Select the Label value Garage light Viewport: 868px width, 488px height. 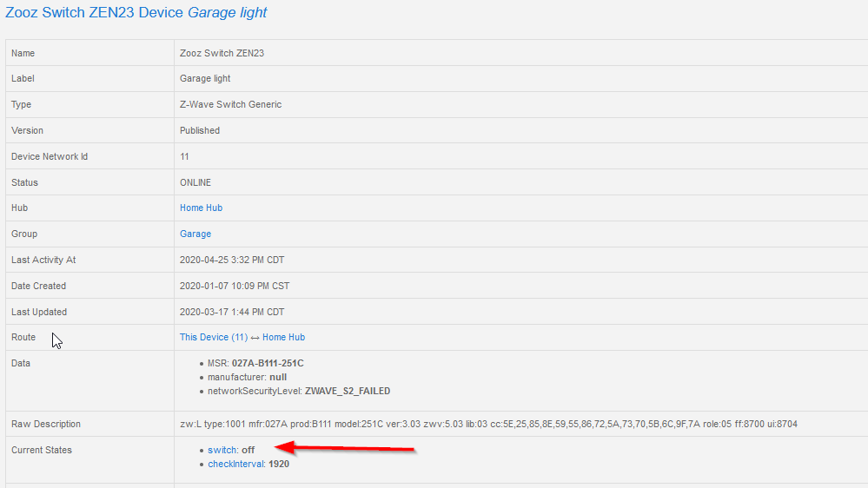(x=205, y=78)
